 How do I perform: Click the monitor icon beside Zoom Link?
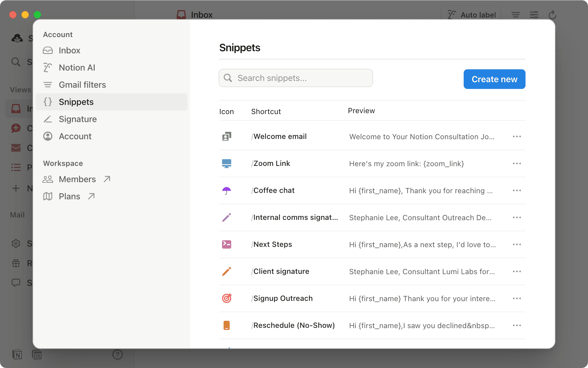click(227, 163)
